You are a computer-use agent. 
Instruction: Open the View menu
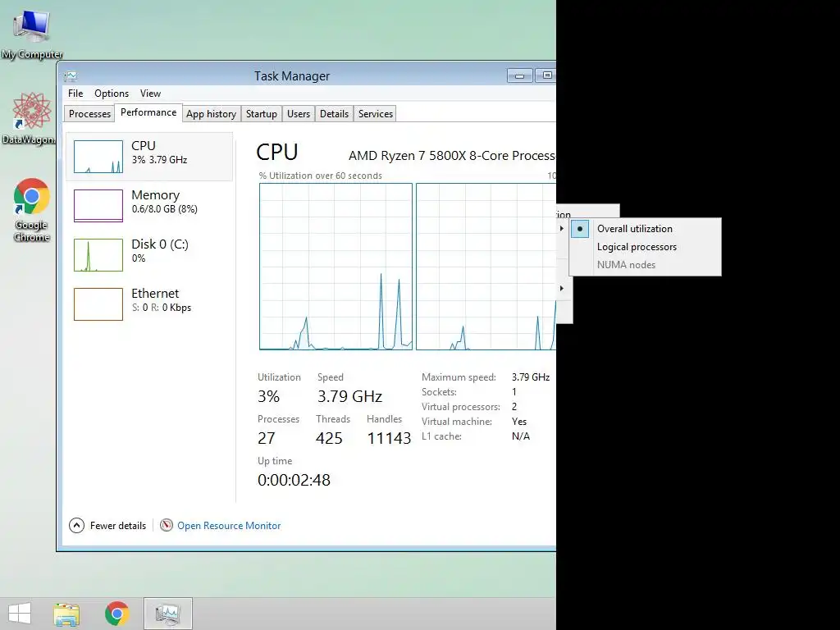coord(151,94)
